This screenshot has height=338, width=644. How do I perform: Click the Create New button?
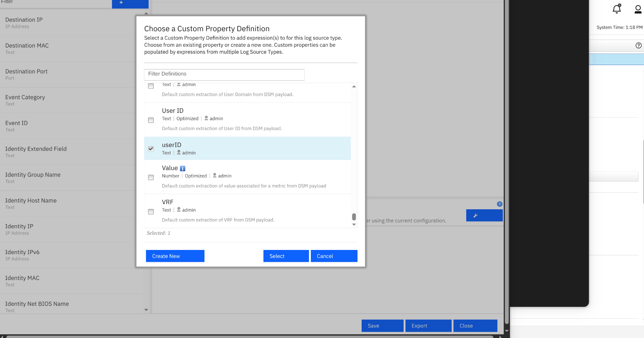coord(175,256)
